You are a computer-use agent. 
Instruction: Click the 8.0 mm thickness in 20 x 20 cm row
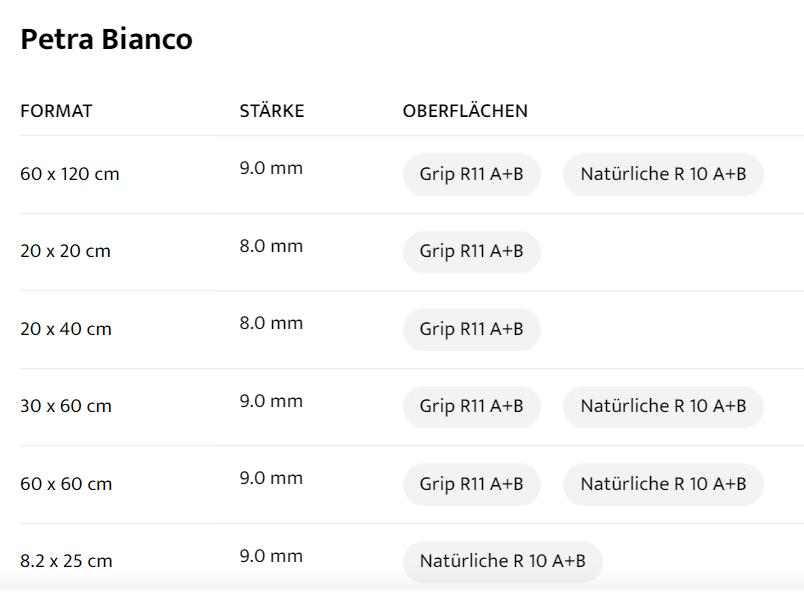point(270,246)
